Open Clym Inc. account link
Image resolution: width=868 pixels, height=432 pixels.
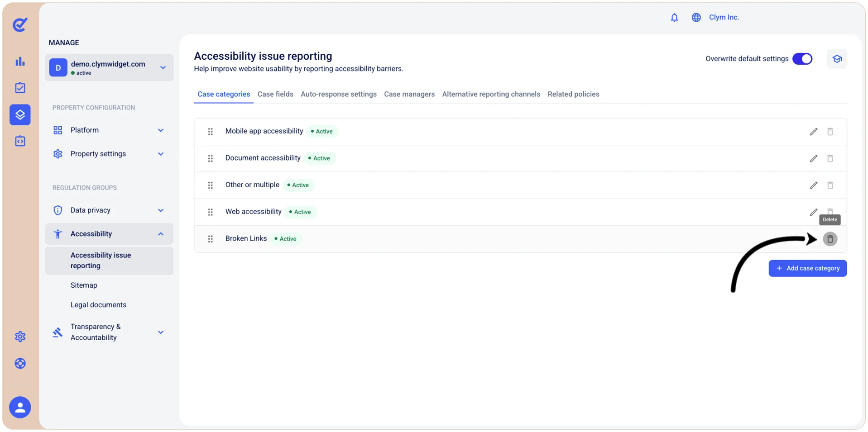click(x=724, y=17)
